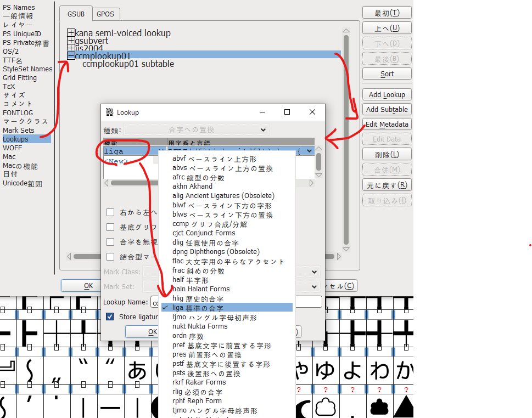Click the 最初(T) button

(387, 13)
